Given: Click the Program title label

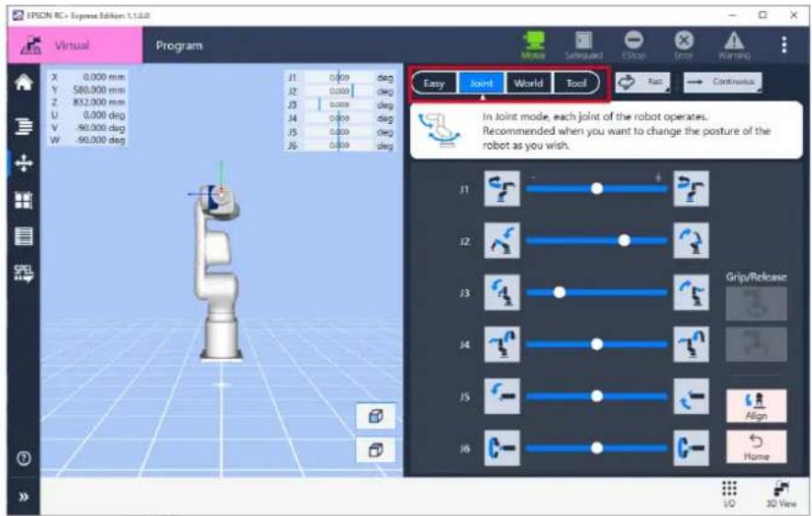Looking at the screenshot, I should coord(179,46).
